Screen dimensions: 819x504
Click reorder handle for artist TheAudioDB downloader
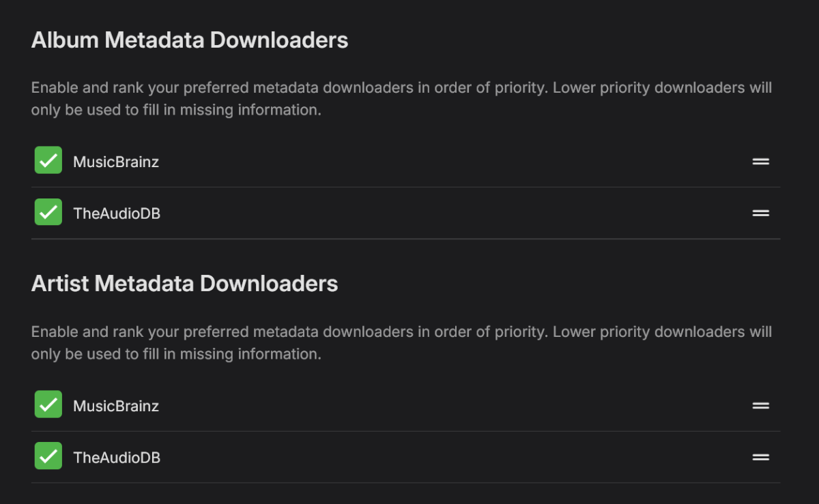click(x=760, y=457)
